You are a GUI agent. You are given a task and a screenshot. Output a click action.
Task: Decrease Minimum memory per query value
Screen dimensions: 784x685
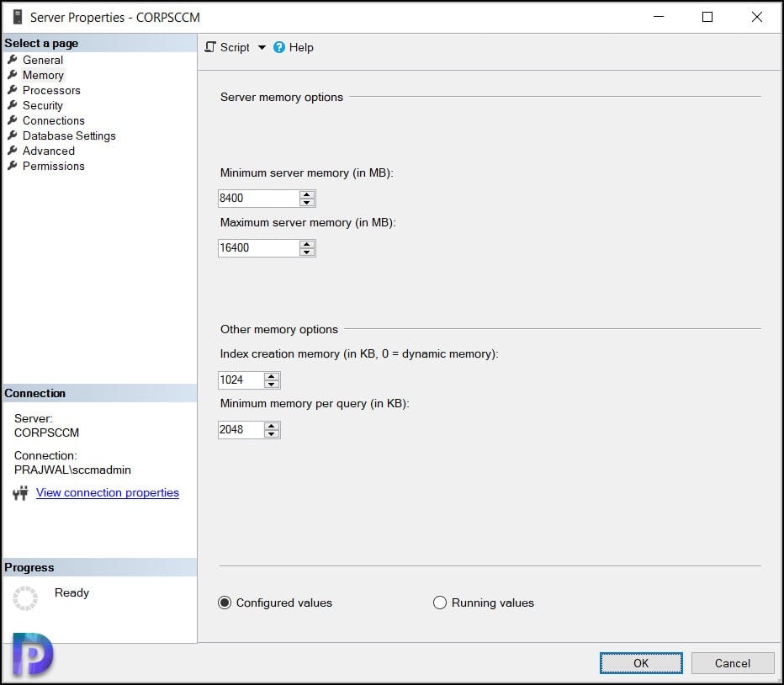272,433
